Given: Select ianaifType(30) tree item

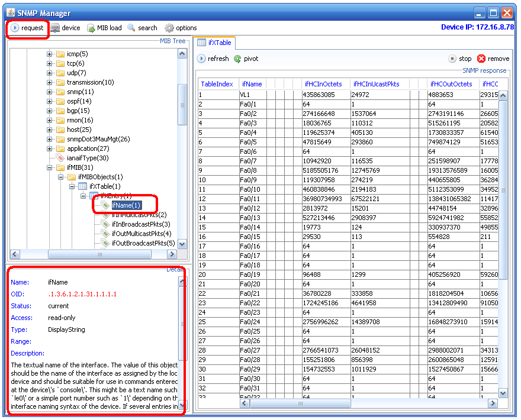Looking at the screenshot, I should tap(88, 158).
